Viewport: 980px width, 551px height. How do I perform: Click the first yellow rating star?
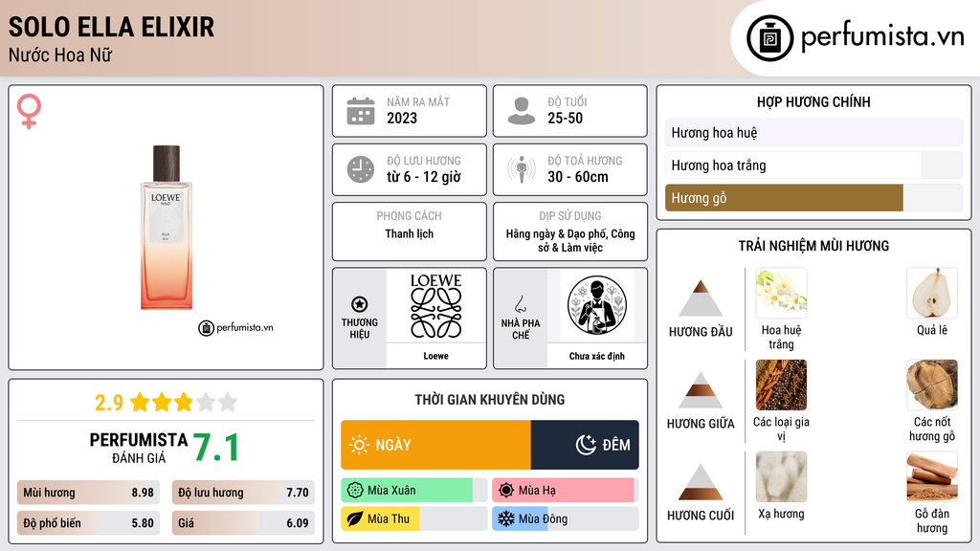click(x=140, y=402)
